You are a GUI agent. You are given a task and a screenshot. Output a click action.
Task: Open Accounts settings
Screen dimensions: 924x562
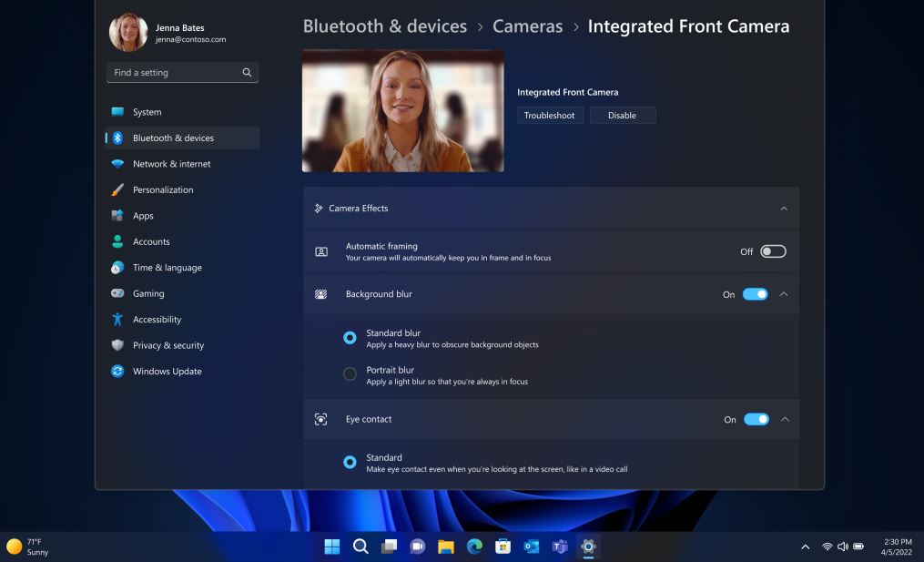(x=151, y=241)
